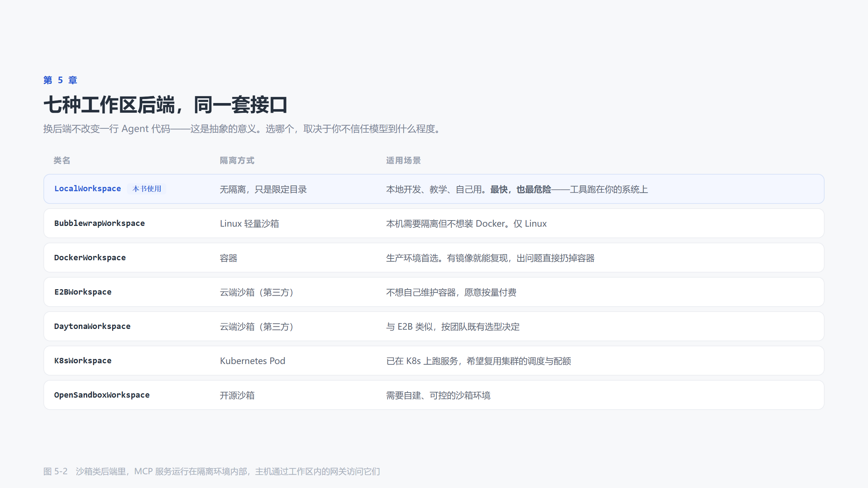Click the 本书使用 badge
The image size is (868, 488).
pos(146,189)
